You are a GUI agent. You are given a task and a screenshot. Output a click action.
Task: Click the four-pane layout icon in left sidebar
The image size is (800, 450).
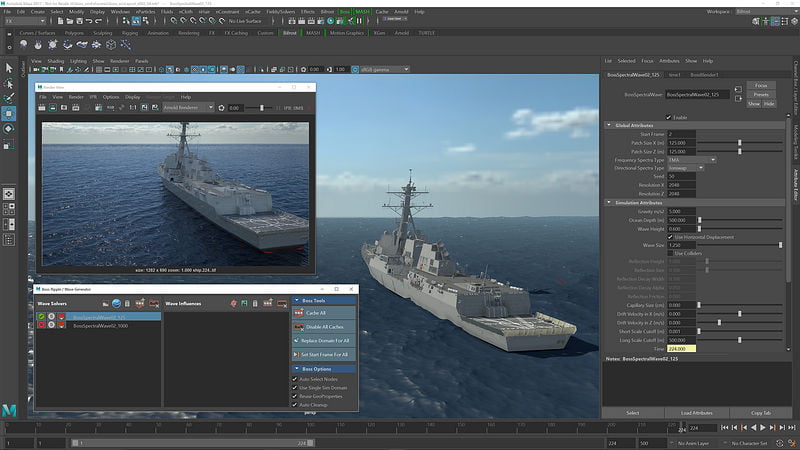[x=9, y=209]
